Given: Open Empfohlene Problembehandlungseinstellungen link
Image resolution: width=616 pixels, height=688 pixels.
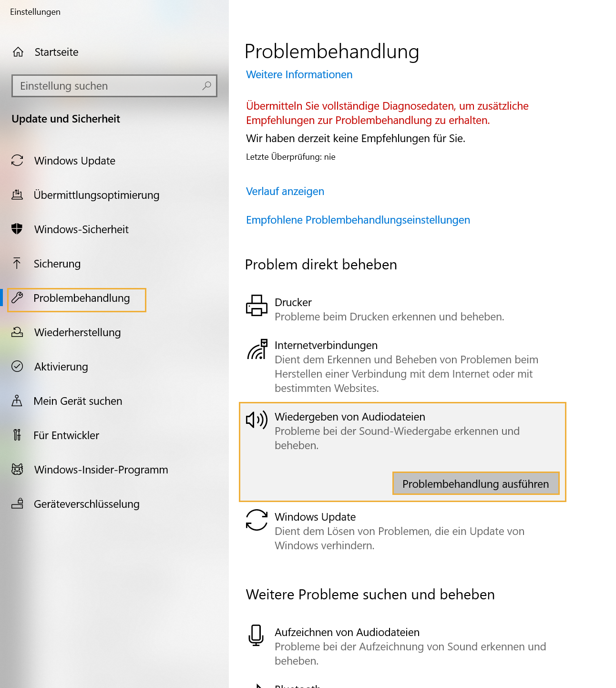Looking at the screenshot, I should point(358,220).
